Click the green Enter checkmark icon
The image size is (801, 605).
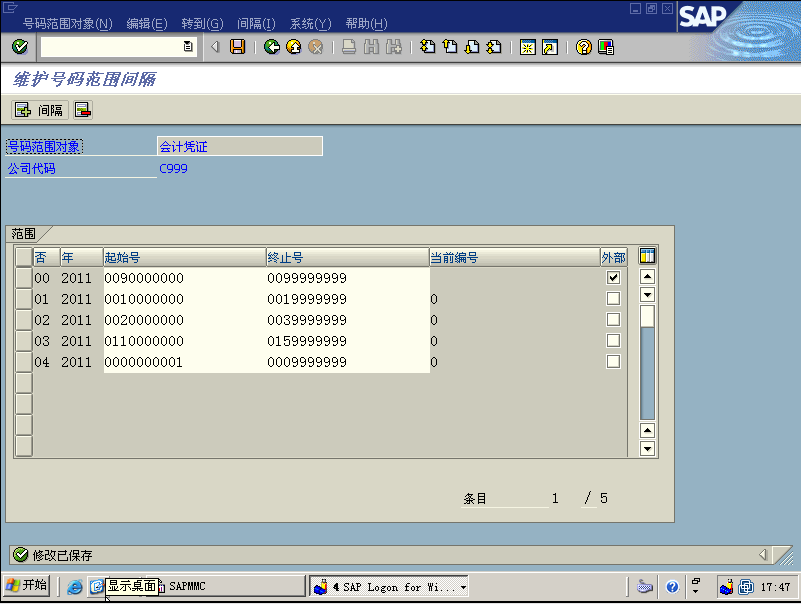pos(19,47)
